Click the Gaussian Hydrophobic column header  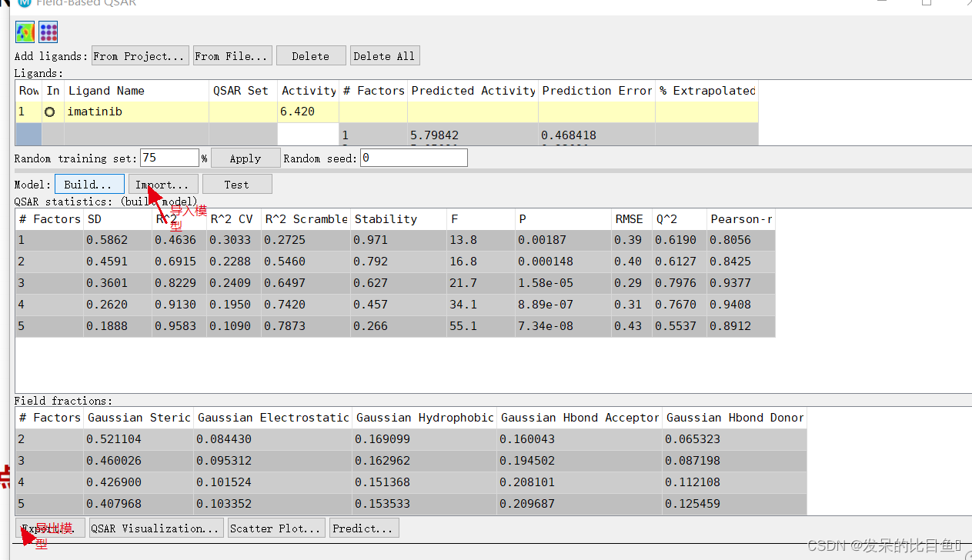coord(424,418)
